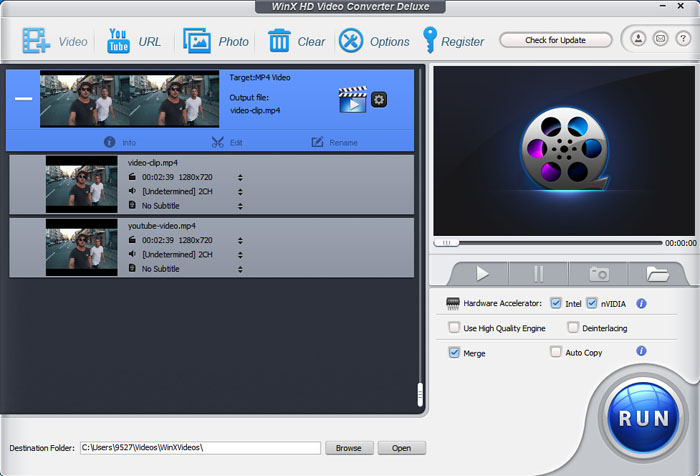Enable Use High Quality Engine
This screenshot has width=700, height=476.
[454, 328]
